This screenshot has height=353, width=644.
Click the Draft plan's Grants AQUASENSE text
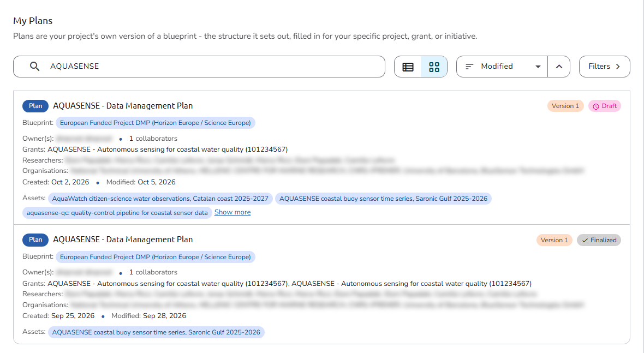[168, 149]
